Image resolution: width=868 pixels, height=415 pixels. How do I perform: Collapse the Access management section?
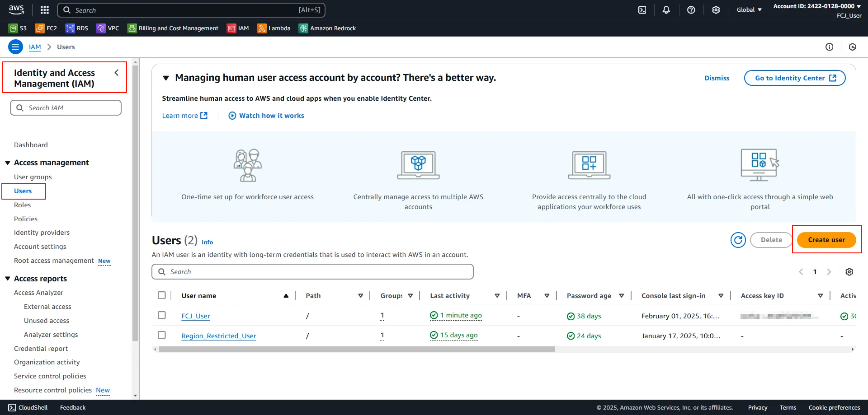coord(8,163)
